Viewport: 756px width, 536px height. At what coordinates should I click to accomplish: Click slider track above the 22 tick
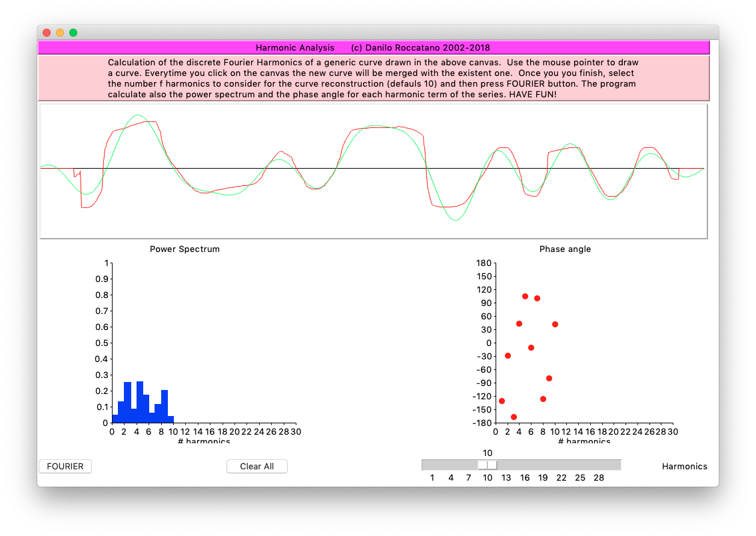pyautogui.click(x=562, y=465)
